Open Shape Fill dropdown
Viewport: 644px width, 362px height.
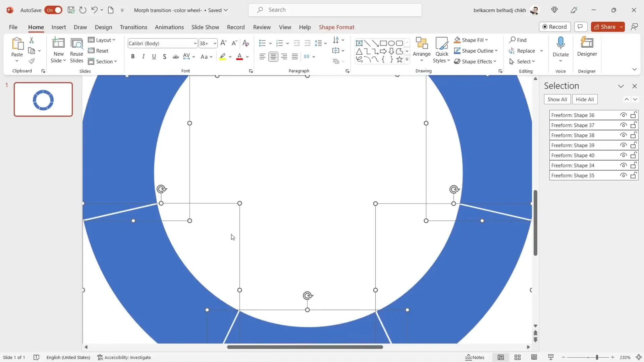coord(486,40)
